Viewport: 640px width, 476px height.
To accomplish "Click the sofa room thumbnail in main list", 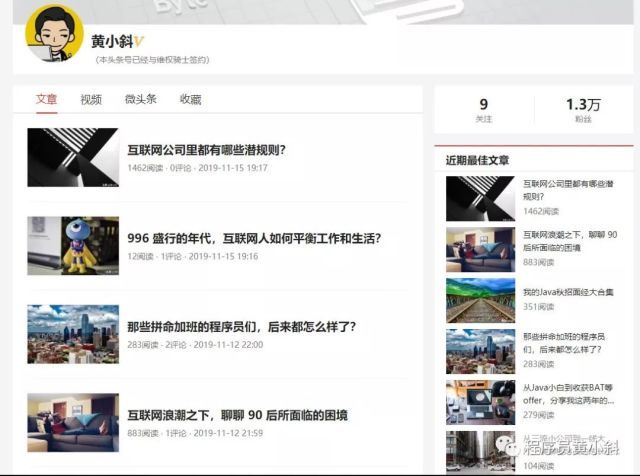I will pos(73,423).
